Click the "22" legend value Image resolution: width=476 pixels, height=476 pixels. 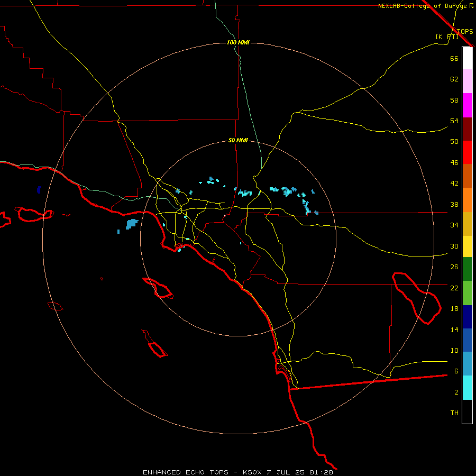point(454,288)
